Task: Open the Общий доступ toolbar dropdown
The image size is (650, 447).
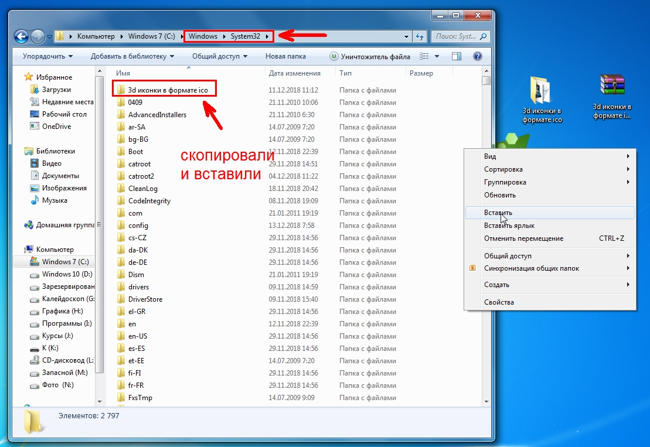Action: 219,56
